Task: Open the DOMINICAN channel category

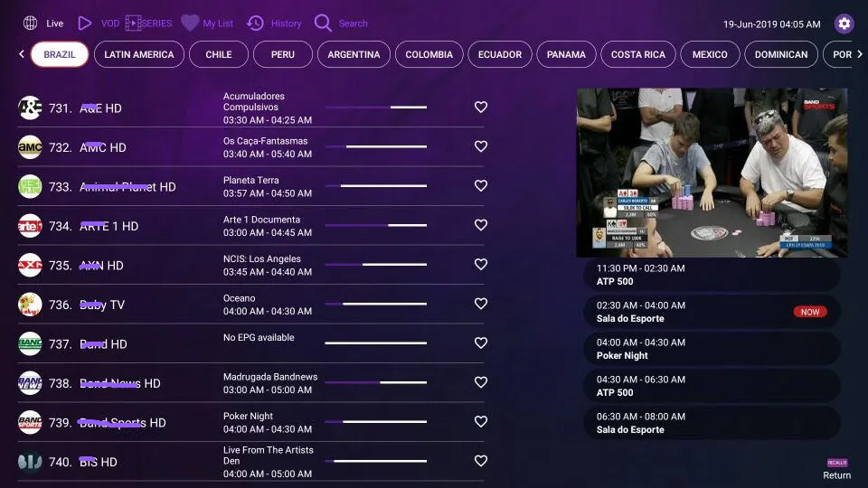Action: pyautogui.click(x=781, y=54)
